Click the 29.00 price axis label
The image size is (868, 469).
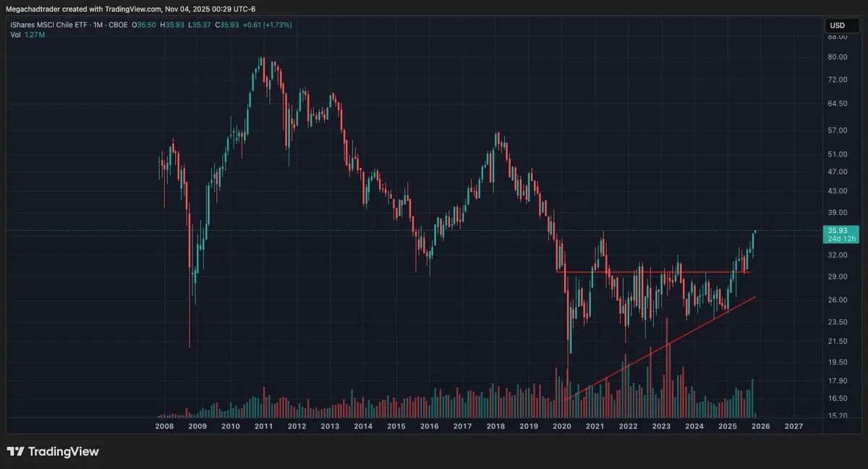tap(838, 277)
